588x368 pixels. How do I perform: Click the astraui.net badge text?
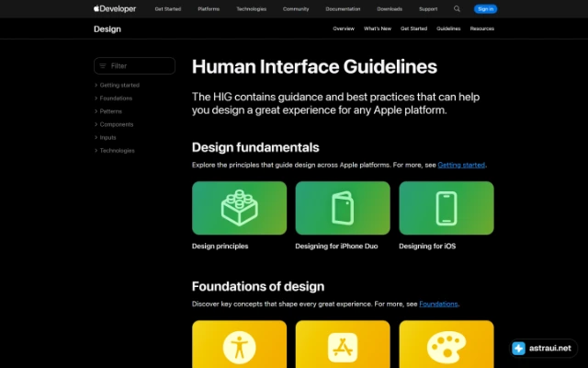click(x=550, y=348)
